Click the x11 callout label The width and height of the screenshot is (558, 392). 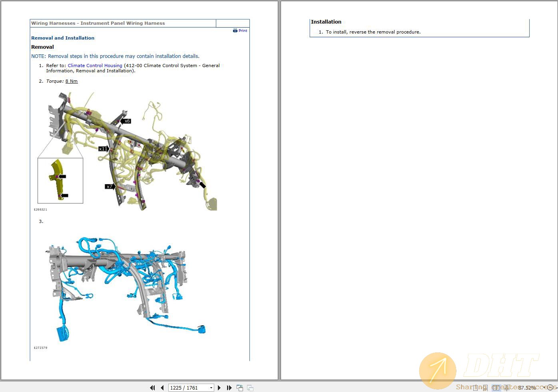tap(104, 149)
